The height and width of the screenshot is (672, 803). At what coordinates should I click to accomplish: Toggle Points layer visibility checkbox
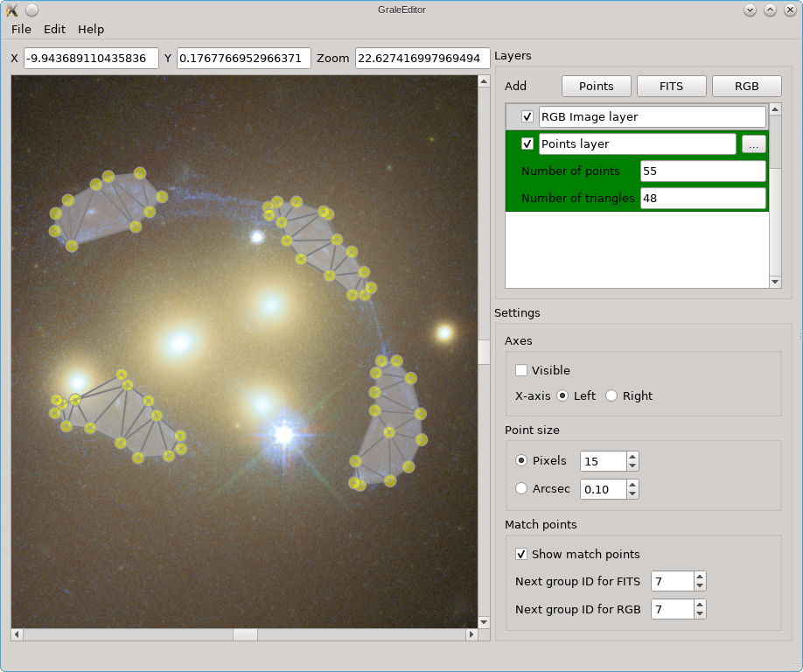(x=527, y=143)
